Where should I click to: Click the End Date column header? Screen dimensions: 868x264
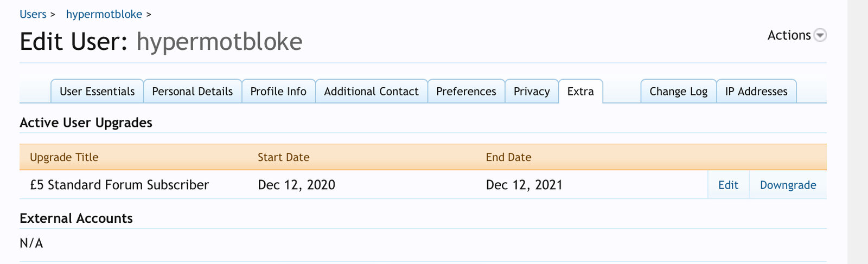(509, 157)
